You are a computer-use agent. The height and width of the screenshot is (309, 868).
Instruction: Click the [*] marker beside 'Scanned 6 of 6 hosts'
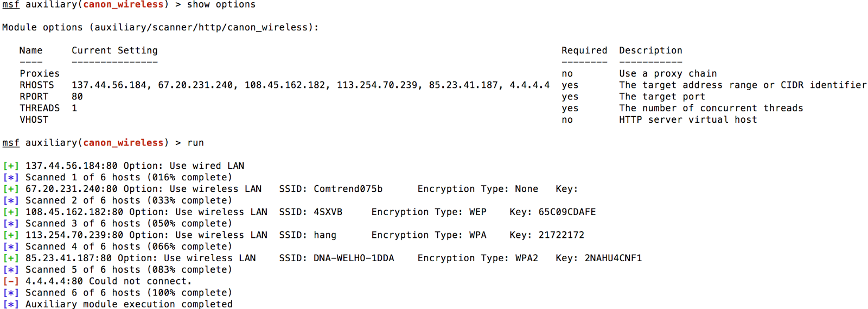11,293
